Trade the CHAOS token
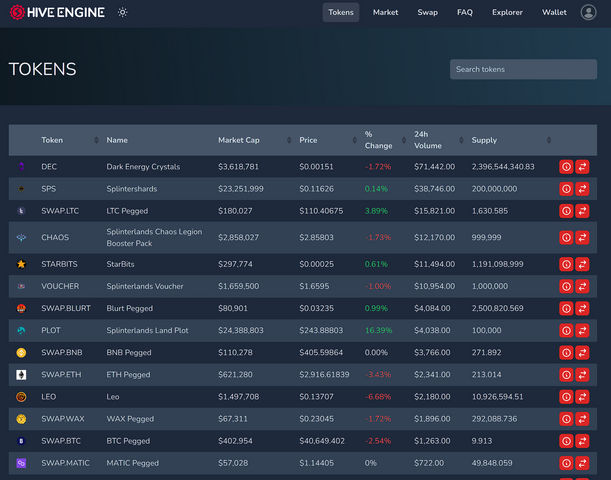 [x=582, y=238]
